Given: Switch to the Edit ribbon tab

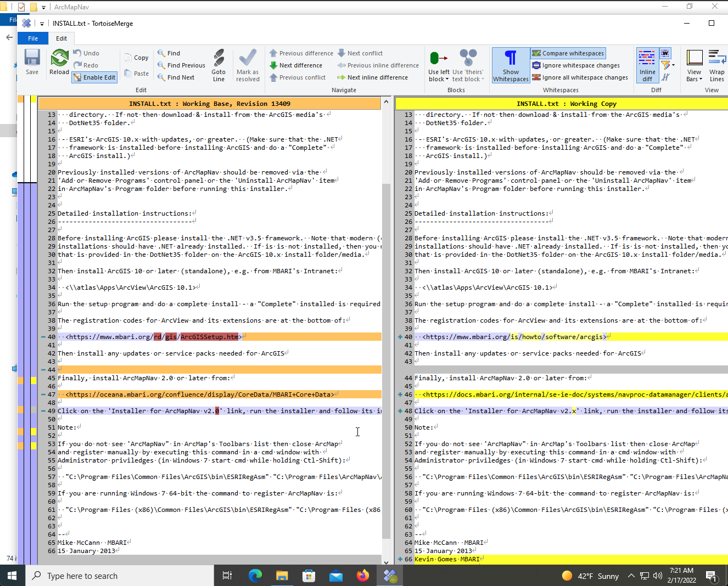Looking at the screenshot, I should 61,38.
